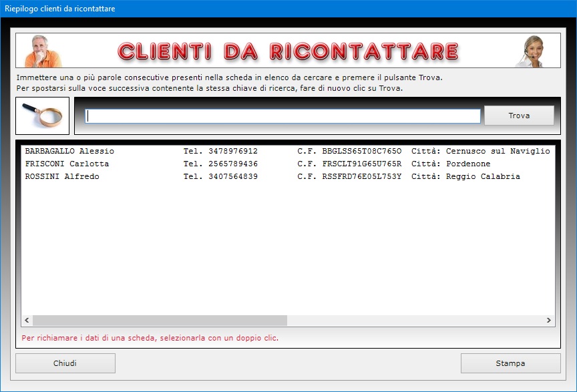Click fiscal code BBGLSS65T08C765O

click(x=362, y=151)
